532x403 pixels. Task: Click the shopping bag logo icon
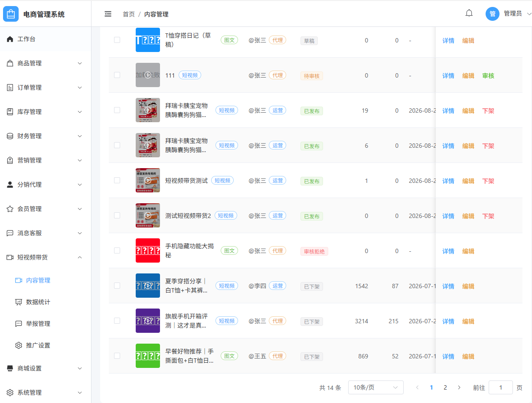[x=11, y=14]
